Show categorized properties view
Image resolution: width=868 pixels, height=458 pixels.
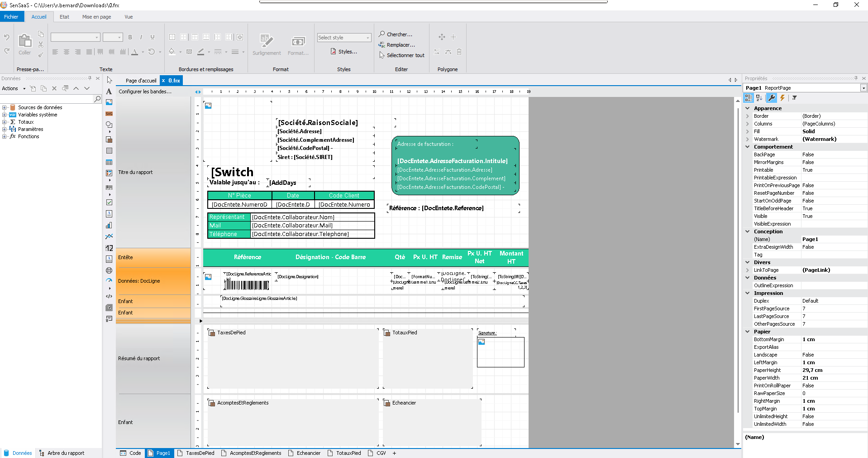749,98
